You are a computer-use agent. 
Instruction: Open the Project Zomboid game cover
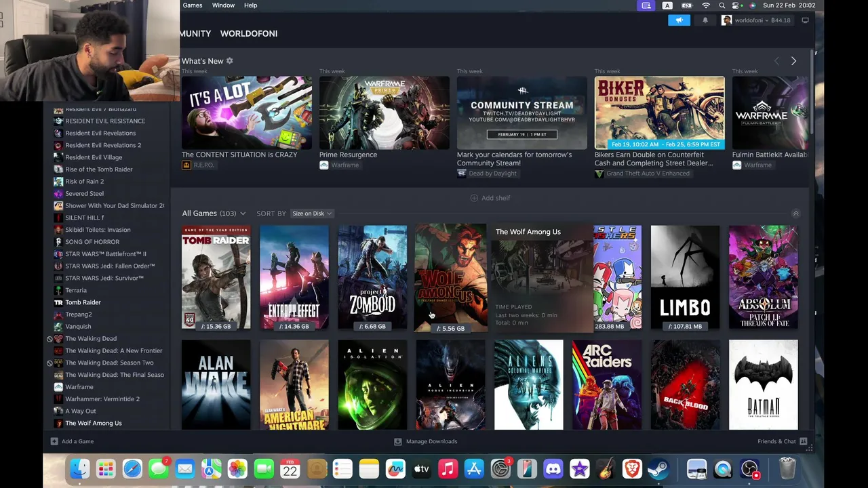[x=372, y=277]
